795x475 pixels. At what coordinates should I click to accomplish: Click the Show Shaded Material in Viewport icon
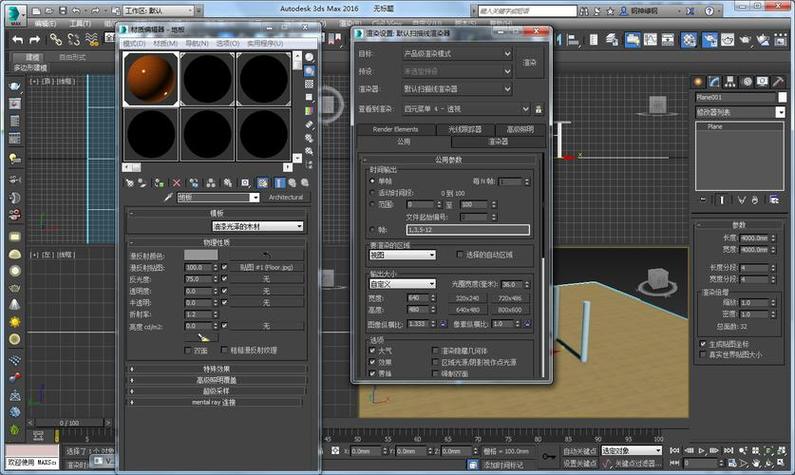pos(262,183)
